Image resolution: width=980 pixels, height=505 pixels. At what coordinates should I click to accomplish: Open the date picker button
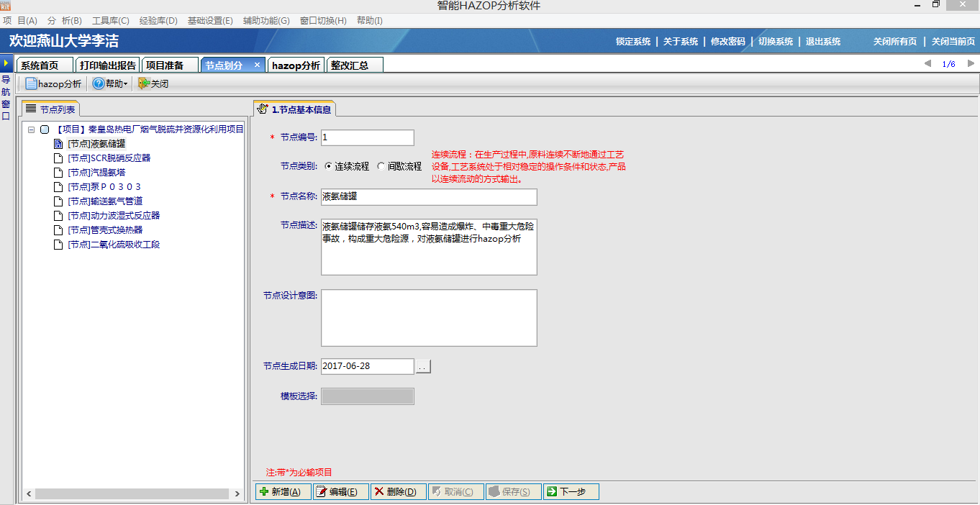pyautogui.click(x=423, y=366)
